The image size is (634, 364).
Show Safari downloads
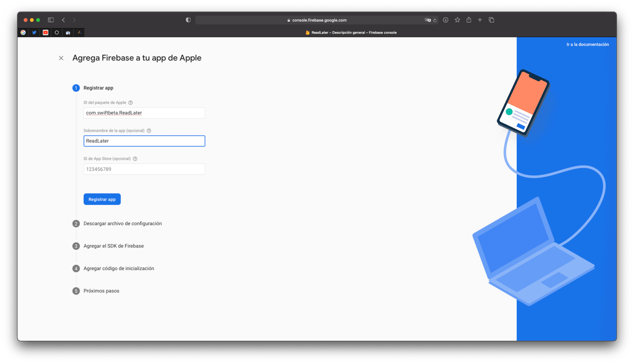(x=445, y=20)
